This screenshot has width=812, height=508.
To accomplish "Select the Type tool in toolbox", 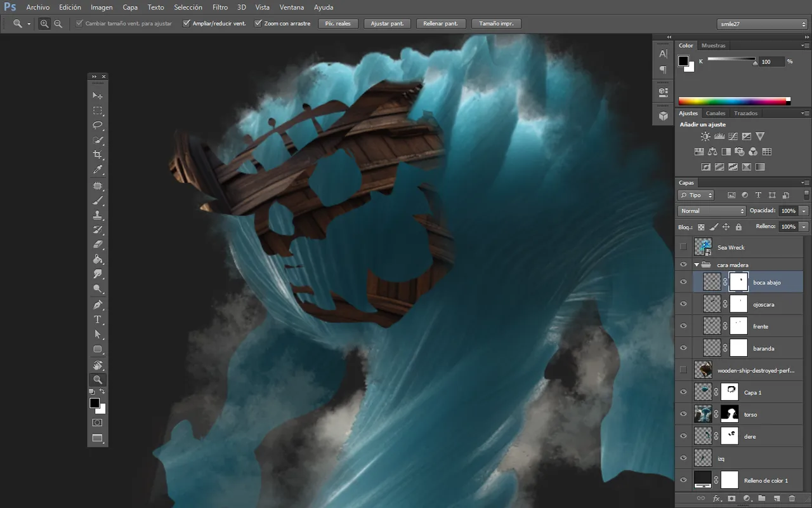I will tap(97, 319).
